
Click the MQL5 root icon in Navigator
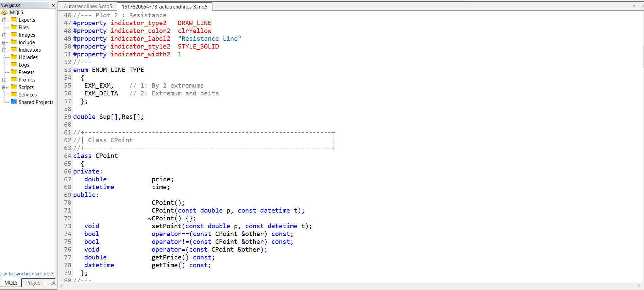point(4,13)
